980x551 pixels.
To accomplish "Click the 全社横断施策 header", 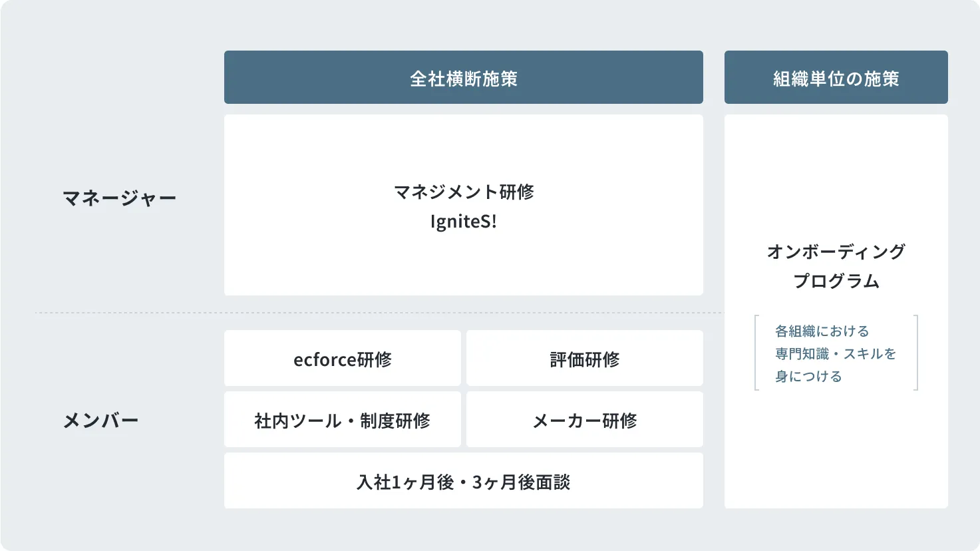I will pyautogui.click(x=463, y=78).
